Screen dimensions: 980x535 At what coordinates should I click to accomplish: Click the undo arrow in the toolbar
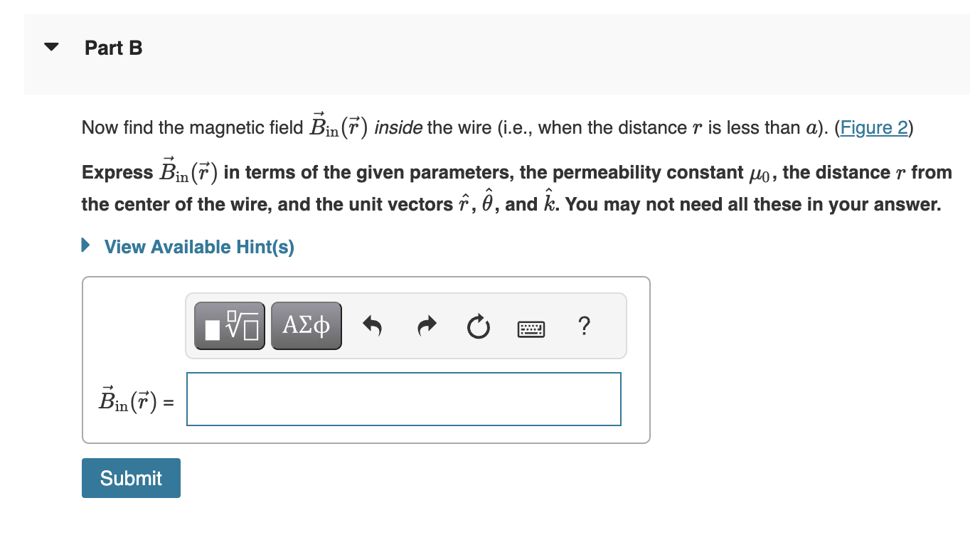click(373, 325)
